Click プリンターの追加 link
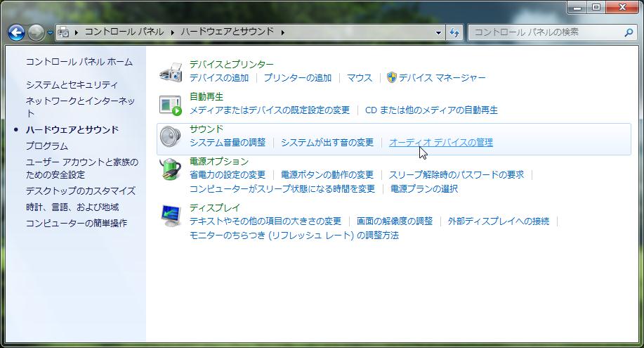This screenshot has width=644, height=348. pyautogui.click(x=297, y=78)
